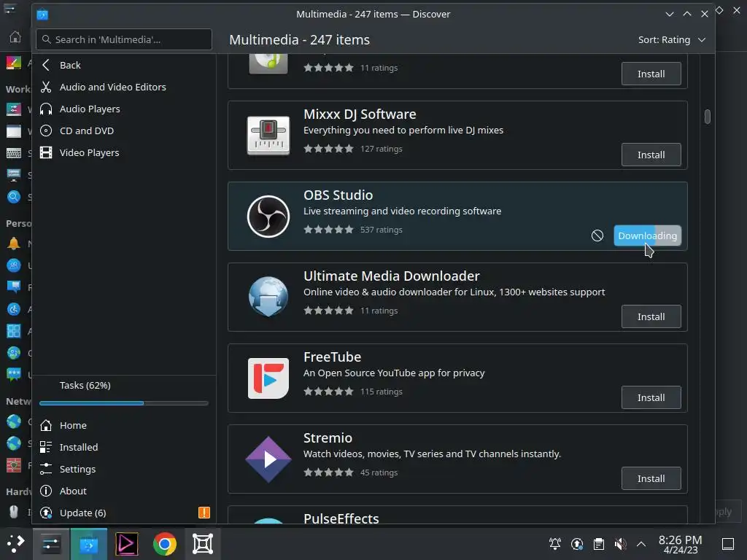
Task: Open the Video Players category
Action: (124, 153)
